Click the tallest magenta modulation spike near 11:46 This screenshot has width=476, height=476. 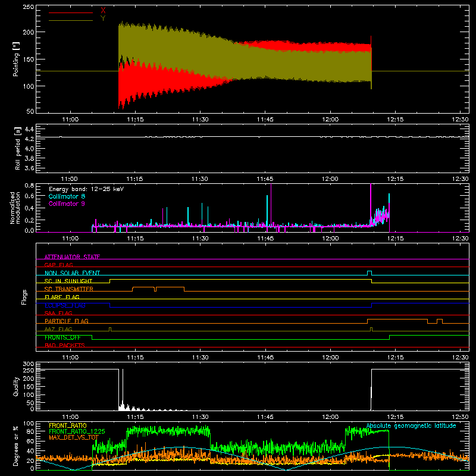[x=271, y=205]
